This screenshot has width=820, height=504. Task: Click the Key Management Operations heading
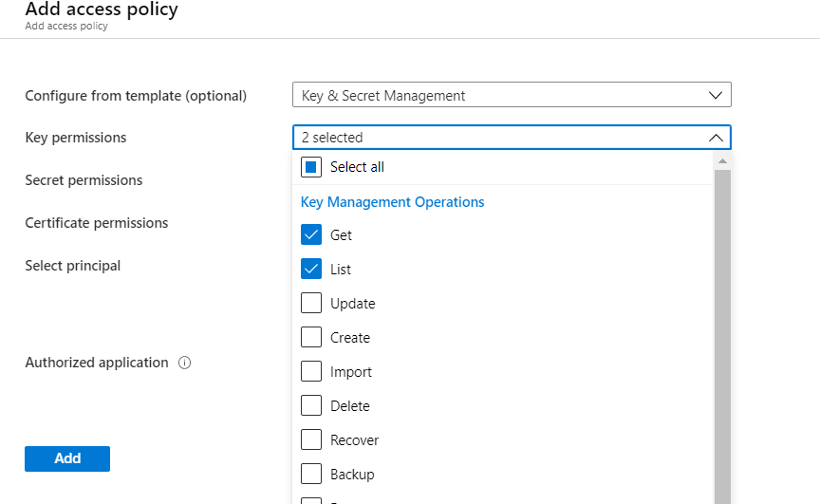coord(392,202)
